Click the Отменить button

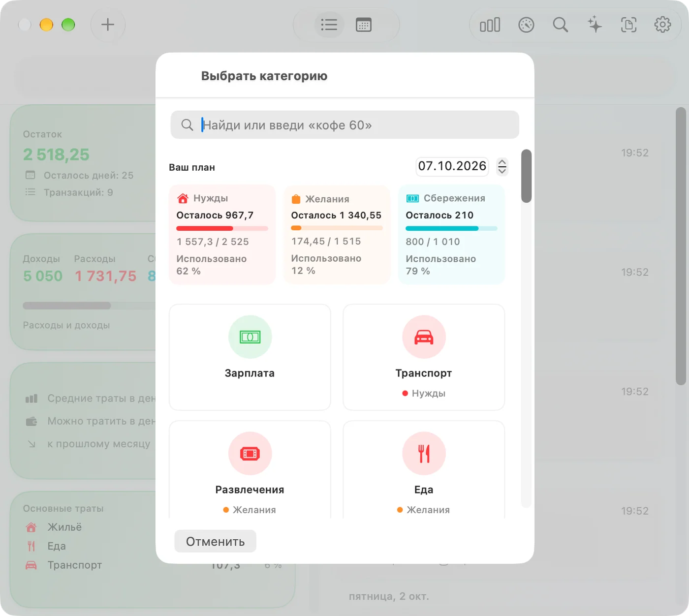[x=216, y=541]
